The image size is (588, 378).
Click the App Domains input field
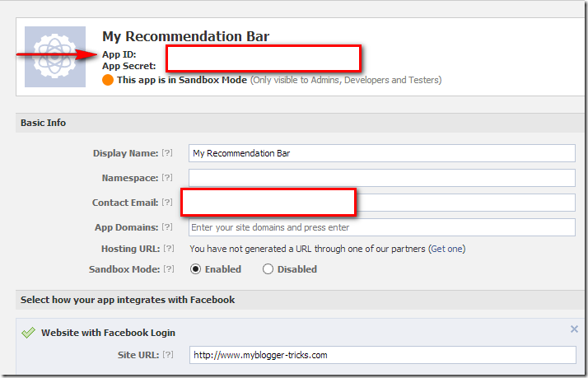(381, 227)
